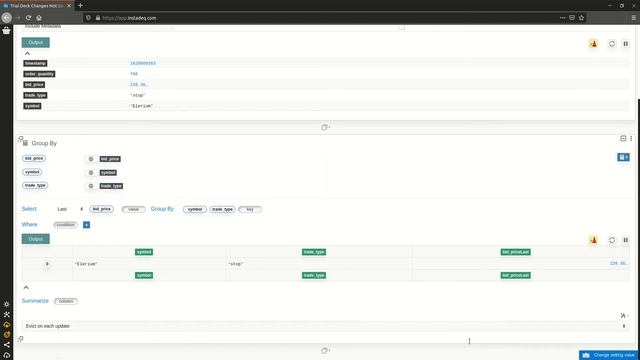Image resolution: width=640 pixels, height=360 pixels.
Task: Select the Trial Deck browser tab
Action: 36,6
